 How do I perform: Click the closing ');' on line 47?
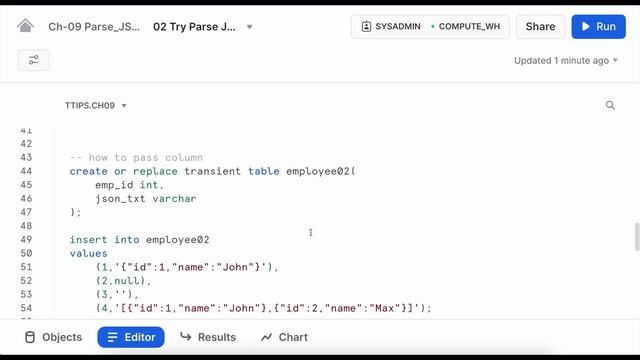(76, 212)
